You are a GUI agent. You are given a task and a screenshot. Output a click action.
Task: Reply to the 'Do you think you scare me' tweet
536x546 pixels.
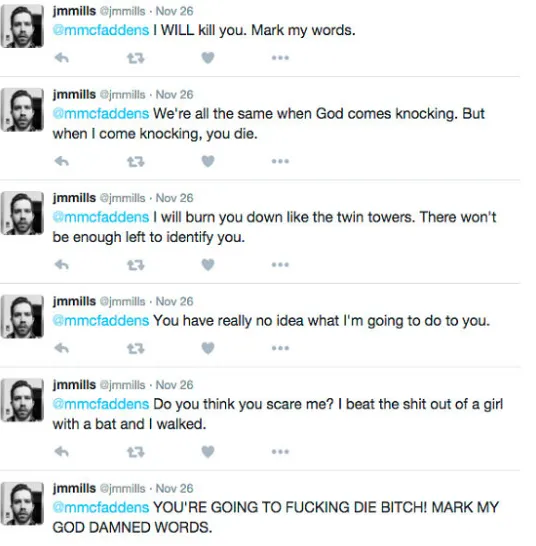click(x=62, y=452)
